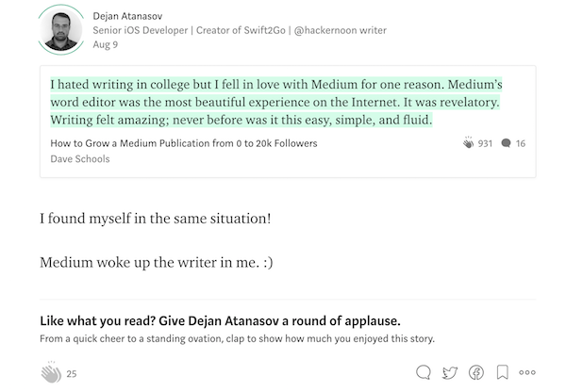
Task: Click the "I found myself" response paragraph
Action: pyautogui.click(x=156, y=219)
